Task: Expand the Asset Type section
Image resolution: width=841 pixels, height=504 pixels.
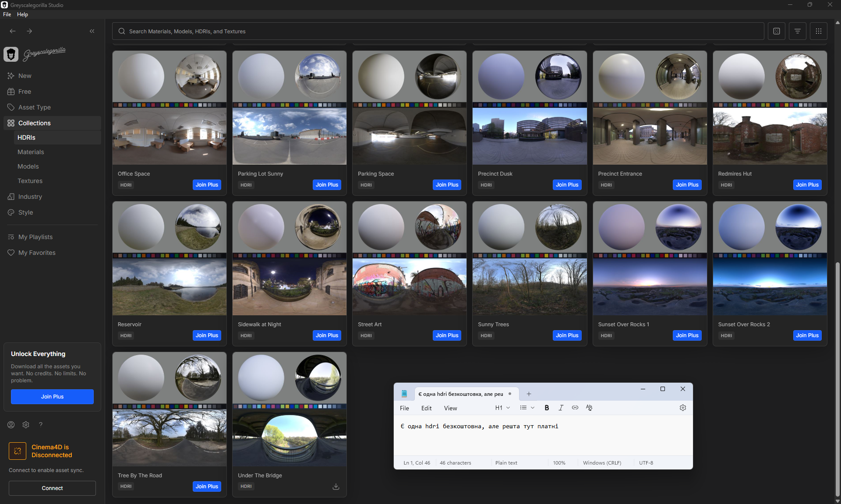Action: 35,107
